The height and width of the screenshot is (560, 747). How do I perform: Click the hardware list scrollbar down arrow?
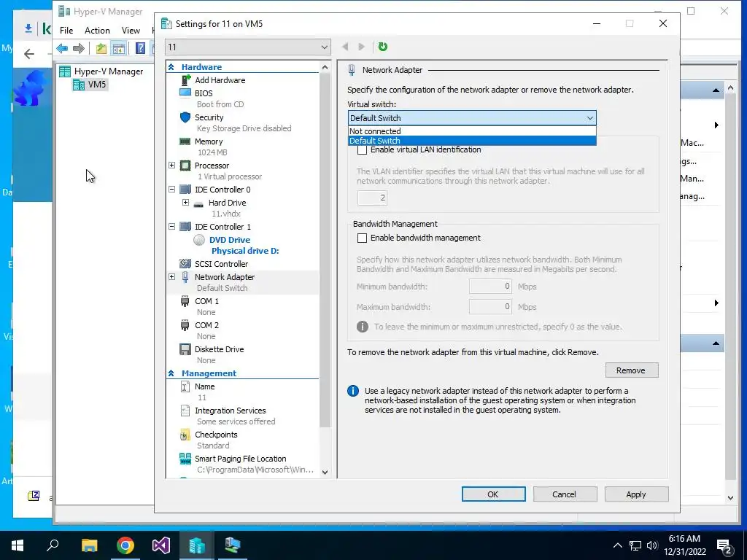tap(325, 472)
